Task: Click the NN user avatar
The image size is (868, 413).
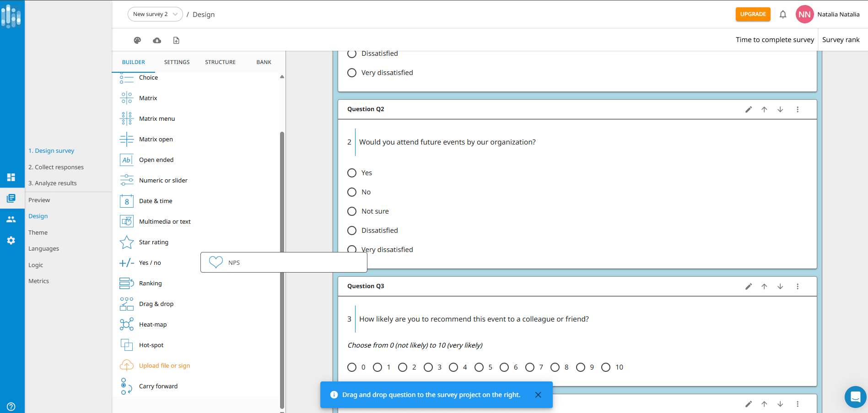Action: pyautogui.click(x=804, y=14)
